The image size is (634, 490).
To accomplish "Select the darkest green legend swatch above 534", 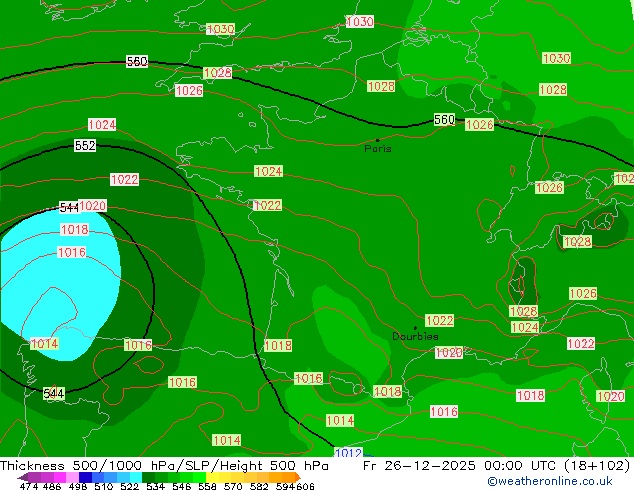I will (x=149, y=477).
